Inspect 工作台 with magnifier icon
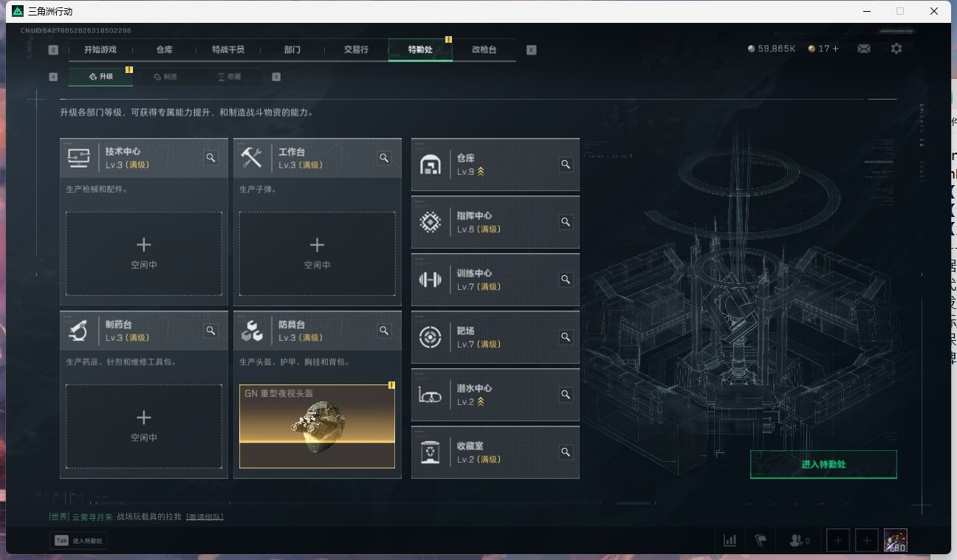This screenshot has height=560, width=957. 384,158
